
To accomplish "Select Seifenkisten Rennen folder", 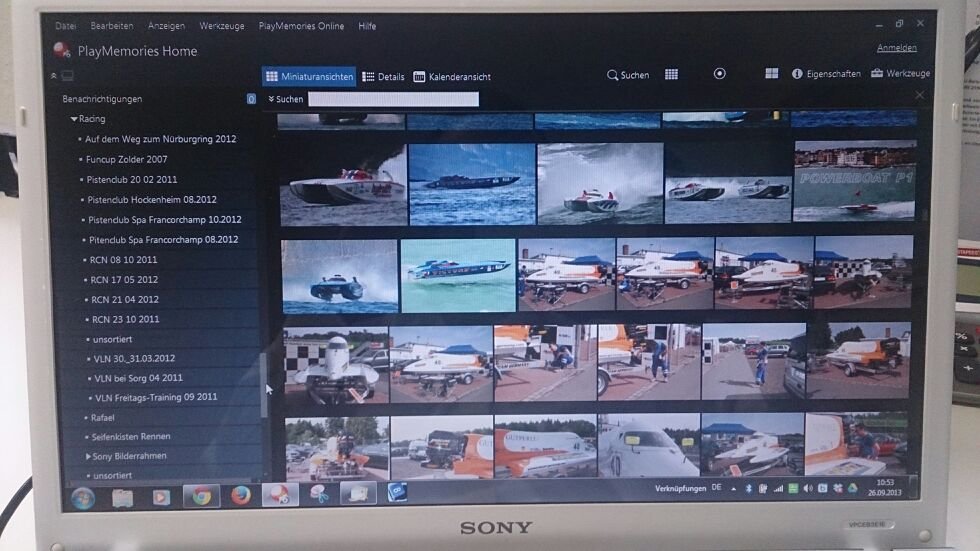I will click(x=131, y=436).
